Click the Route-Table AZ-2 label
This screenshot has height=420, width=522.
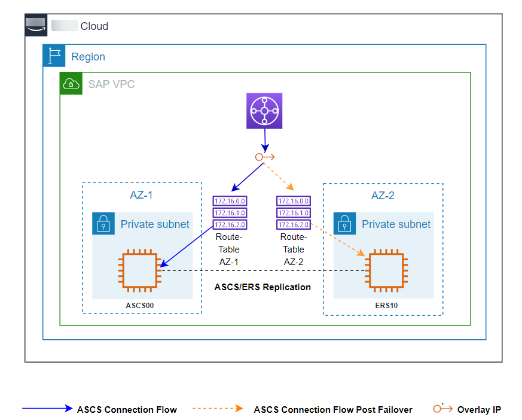point(293,249)
